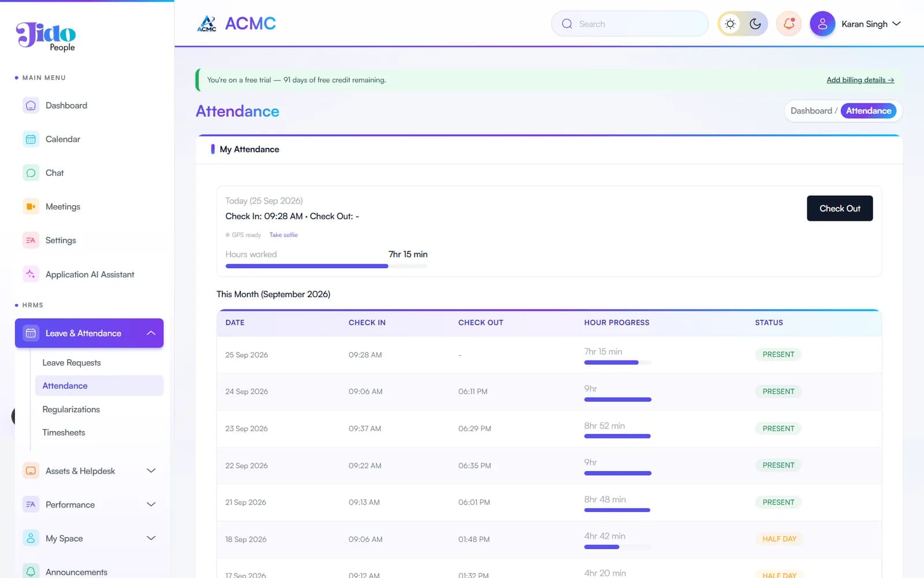Open notifications bell in top bar
The height and width of the screenshot is (578, 924).
[789, 24]
